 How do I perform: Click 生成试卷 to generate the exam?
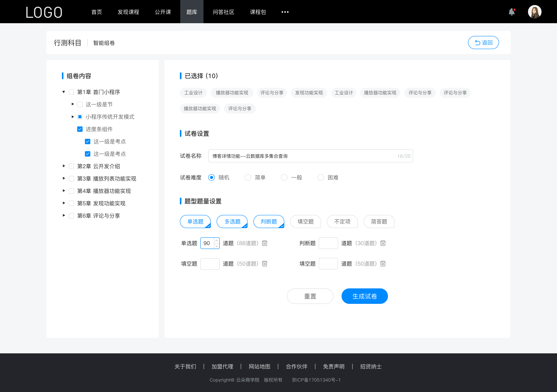pos(364,296)
